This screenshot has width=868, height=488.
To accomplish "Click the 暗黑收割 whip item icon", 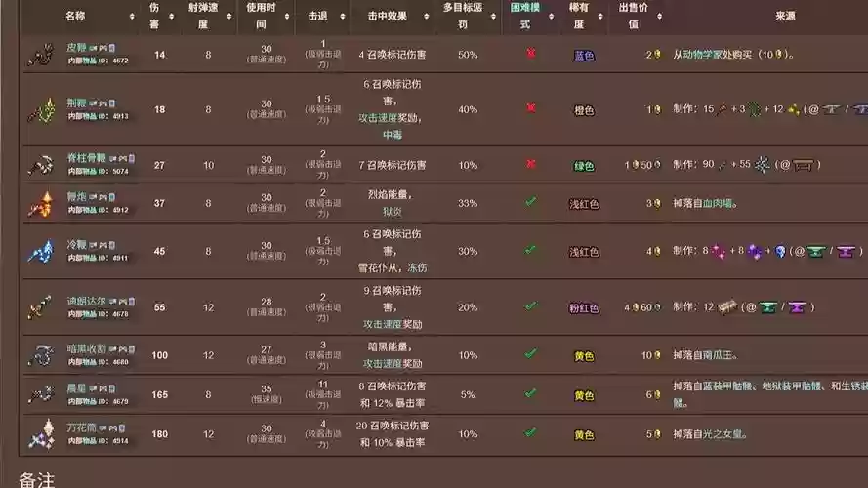I will click(41, 356).
